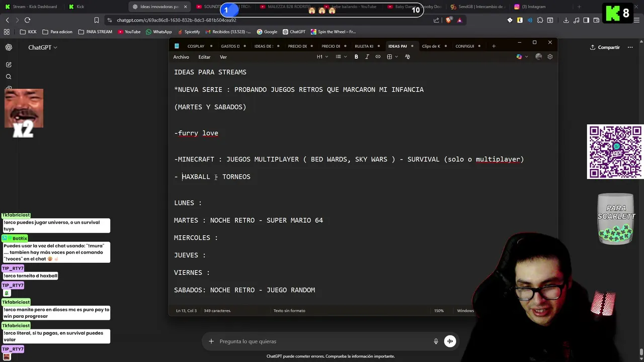Open the PARA STREAM bookmarks folder

tap(95, 32)
